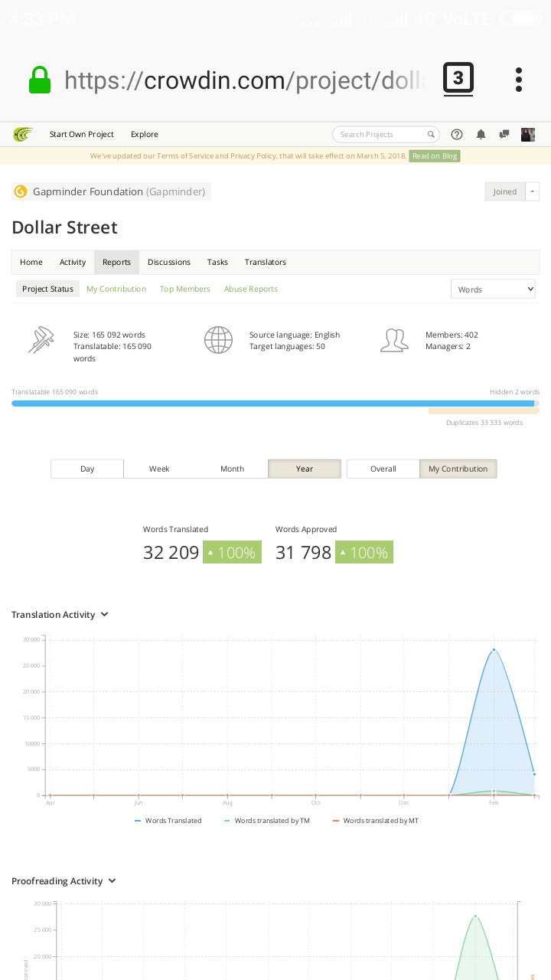Click the Words Approved 100% badge

click(x=364, y=552)
